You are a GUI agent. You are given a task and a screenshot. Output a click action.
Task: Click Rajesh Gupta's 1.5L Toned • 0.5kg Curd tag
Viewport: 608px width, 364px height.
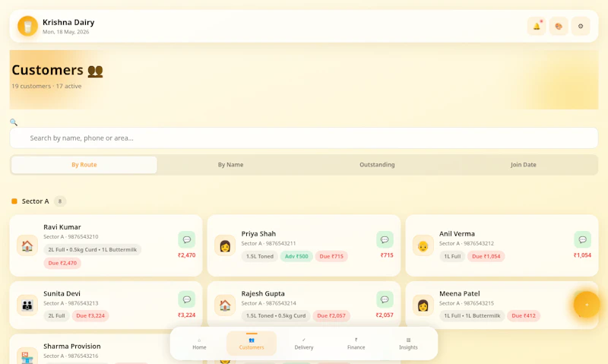point(276,315)
